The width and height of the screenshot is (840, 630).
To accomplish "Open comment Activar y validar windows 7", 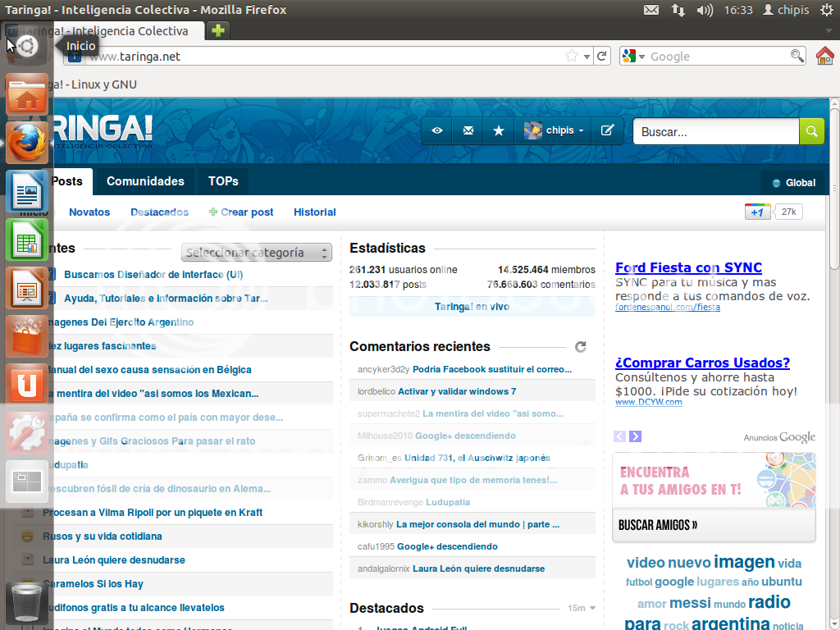I will (457, 391).
